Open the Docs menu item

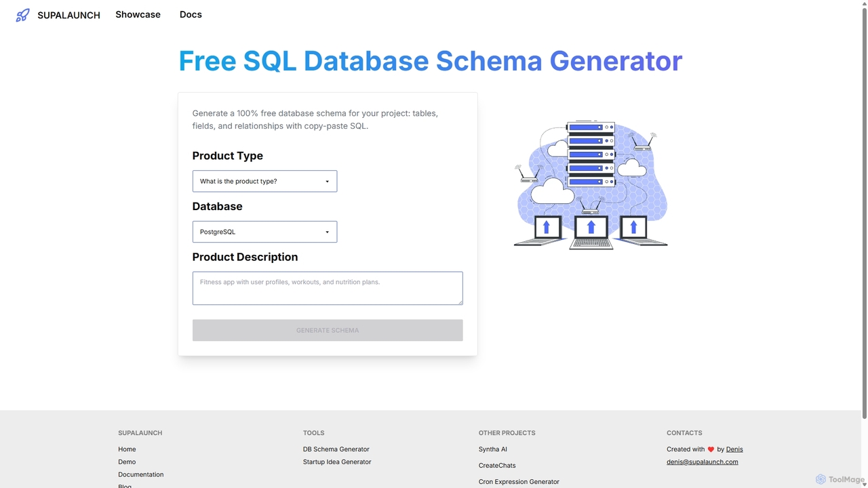point(191,14)
